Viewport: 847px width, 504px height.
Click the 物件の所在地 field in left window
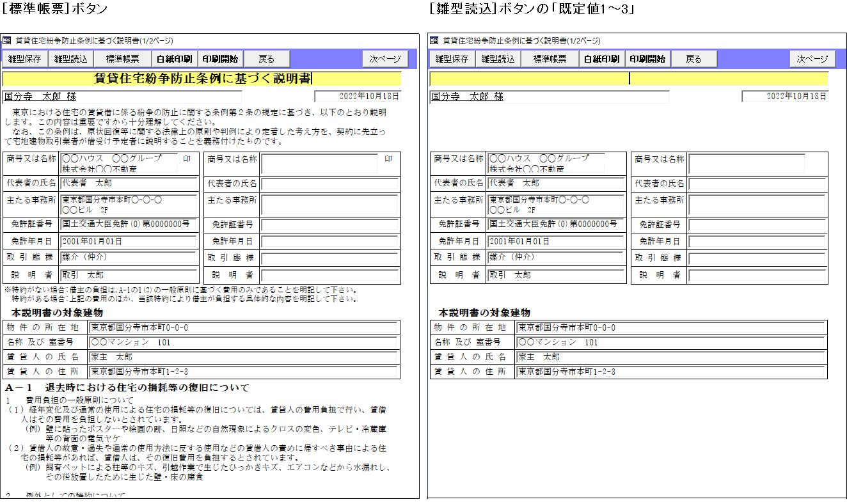[x=244, y=328]
